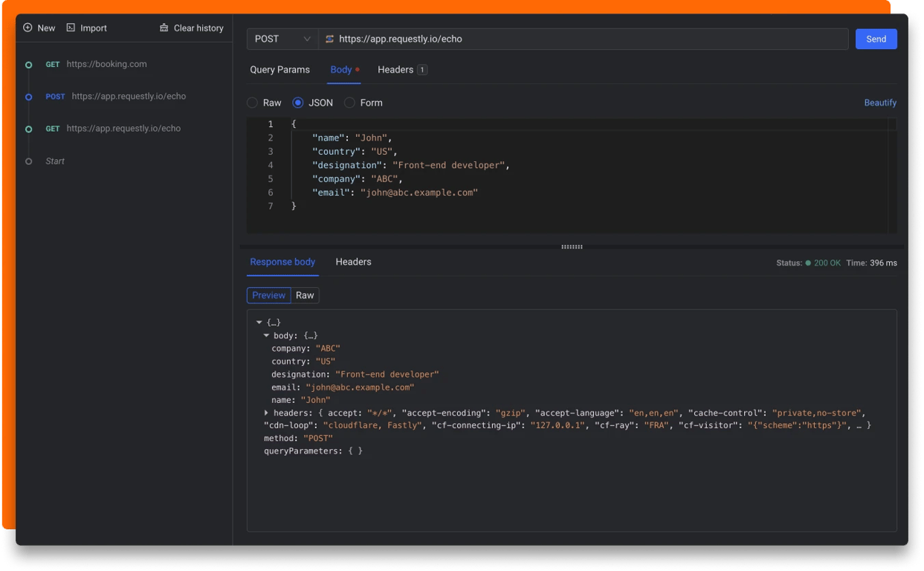
Task: Open the response Headers tab
Action: pyautogui.click(x=353, y=262)
